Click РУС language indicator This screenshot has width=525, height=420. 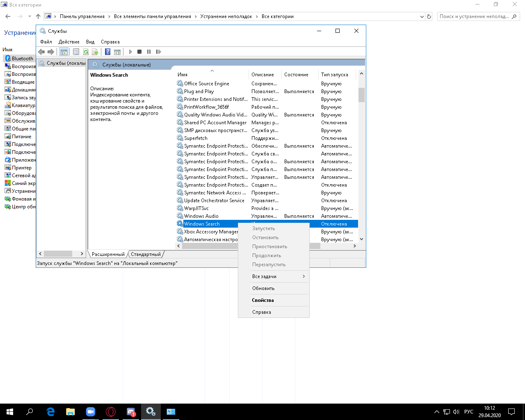click(468, 412)
